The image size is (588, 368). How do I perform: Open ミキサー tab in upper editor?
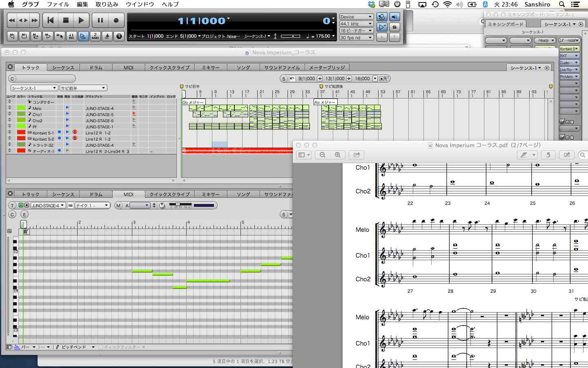click(x=211, y=67)
